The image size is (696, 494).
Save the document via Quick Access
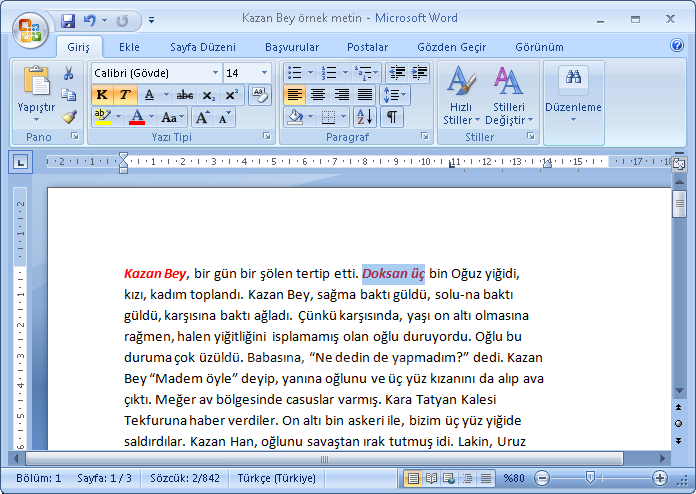click(x=67, y=20)
